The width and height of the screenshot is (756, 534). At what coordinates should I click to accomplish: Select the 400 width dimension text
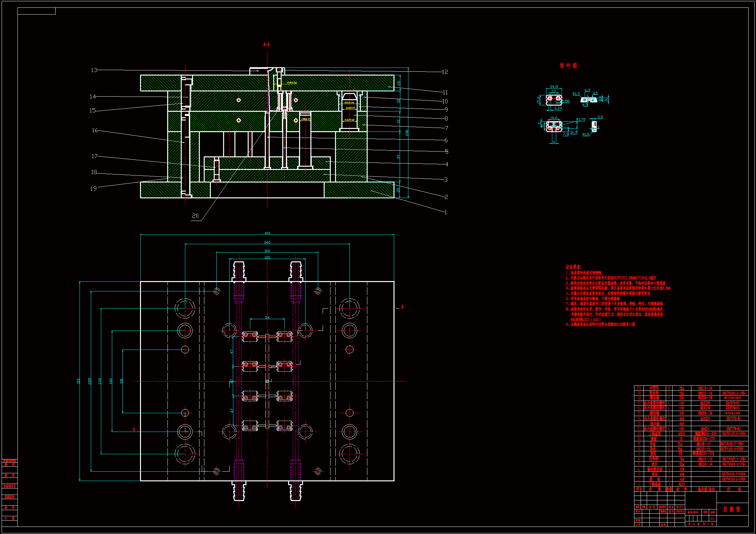pyautogui.click(x=267, y=233)
